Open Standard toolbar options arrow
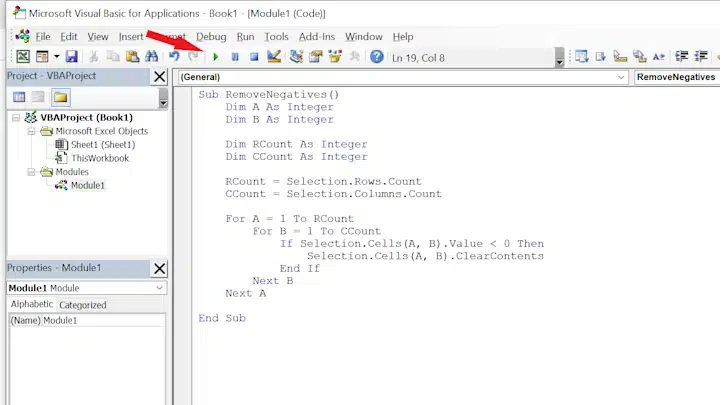 559,58
